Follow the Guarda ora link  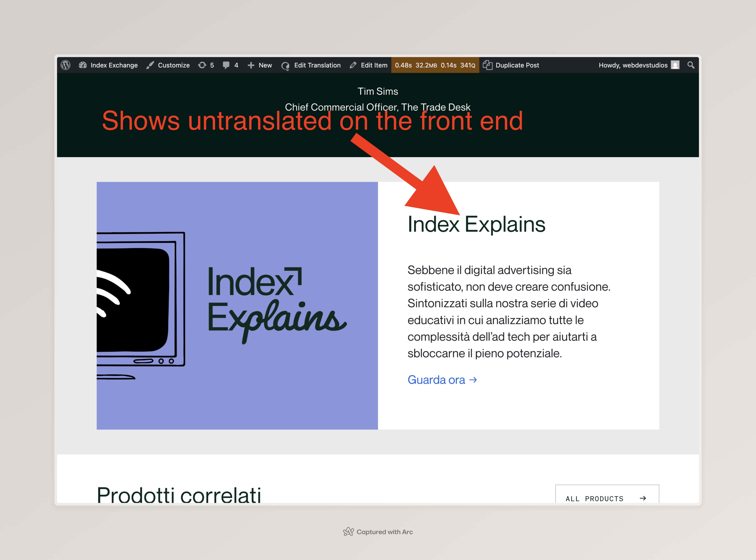[x=442, y=380]
